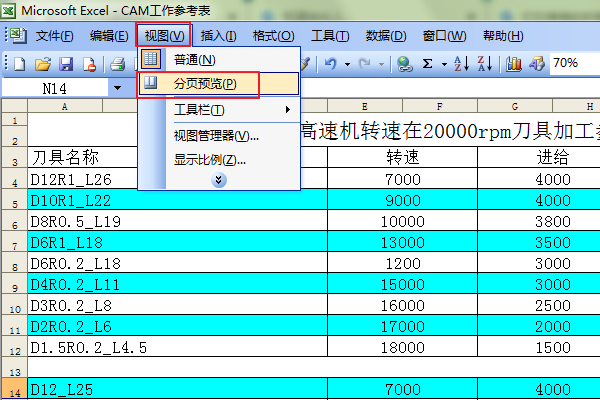The width and height of the screenshot is (600, 400).
Task: Sort descending Z to A
Action: click(x=485, y=64)
